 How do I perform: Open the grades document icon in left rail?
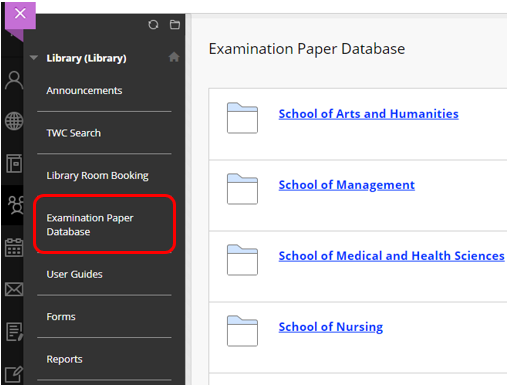click(x=14, y=332)
